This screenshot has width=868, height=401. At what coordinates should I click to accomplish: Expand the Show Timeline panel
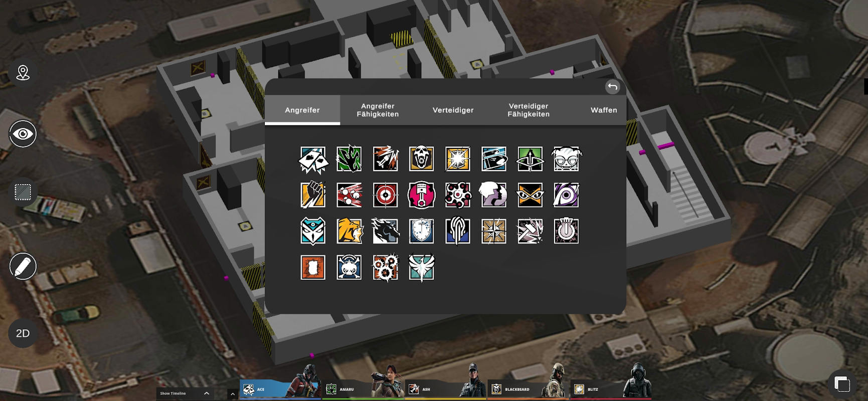pos(186,393)
